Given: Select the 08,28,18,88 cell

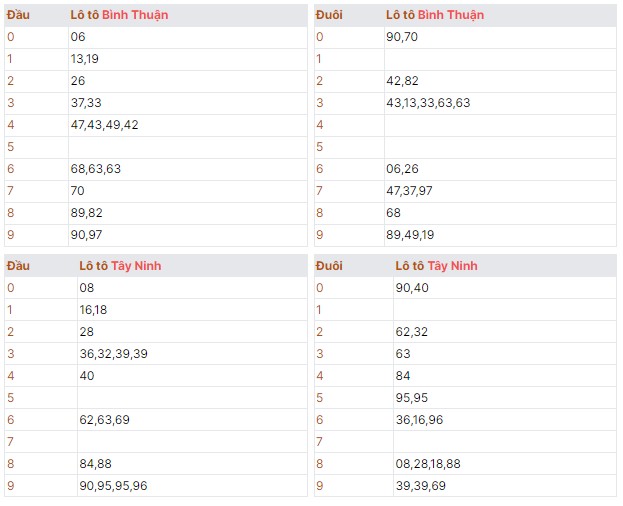Looking at the screenshot, I should point(427,464).
